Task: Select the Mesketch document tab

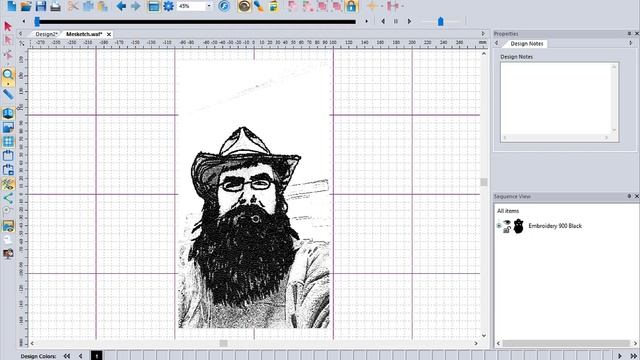Action: (x=84, y=34)
